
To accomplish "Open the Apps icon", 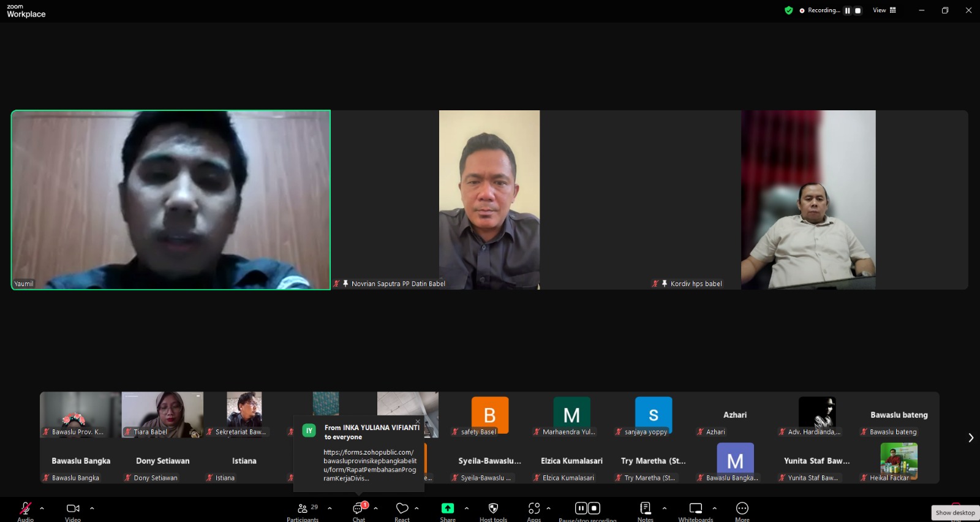I will tap(533, 509).
